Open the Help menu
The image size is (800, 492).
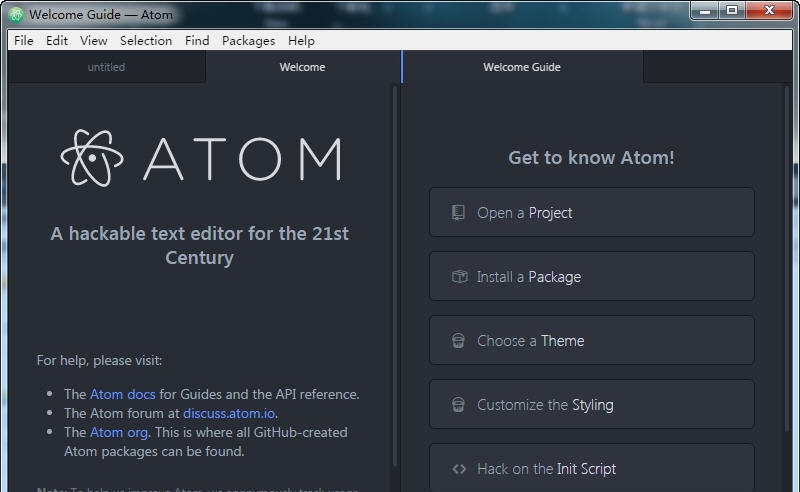301,40
